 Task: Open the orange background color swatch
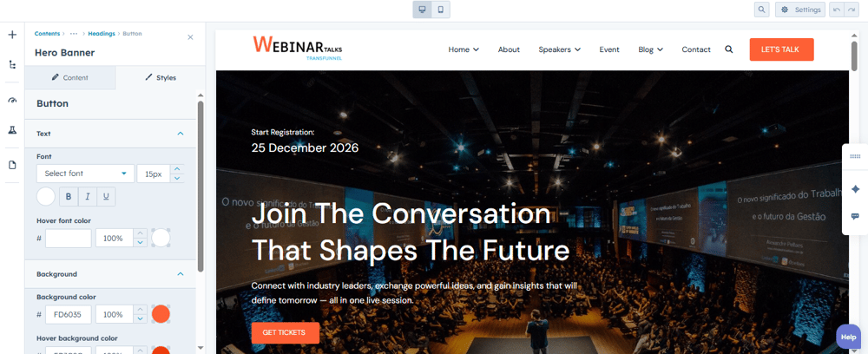pos(161,314)
